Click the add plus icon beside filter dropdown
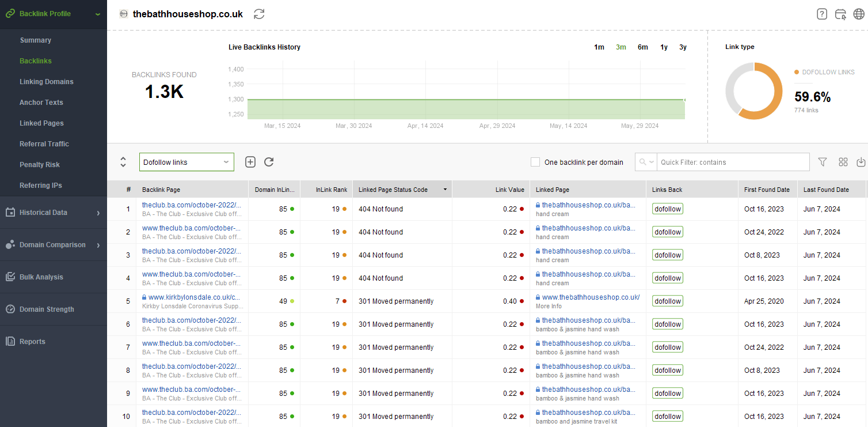This screenshot has width=868, height=427. [250, 162]
